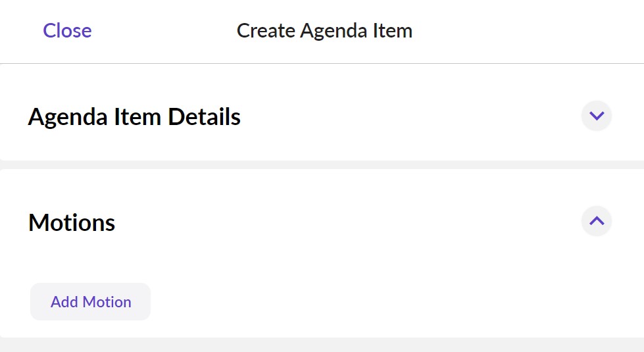
Task: Add a new motion to agenda item
Action: tap(91, 302)
